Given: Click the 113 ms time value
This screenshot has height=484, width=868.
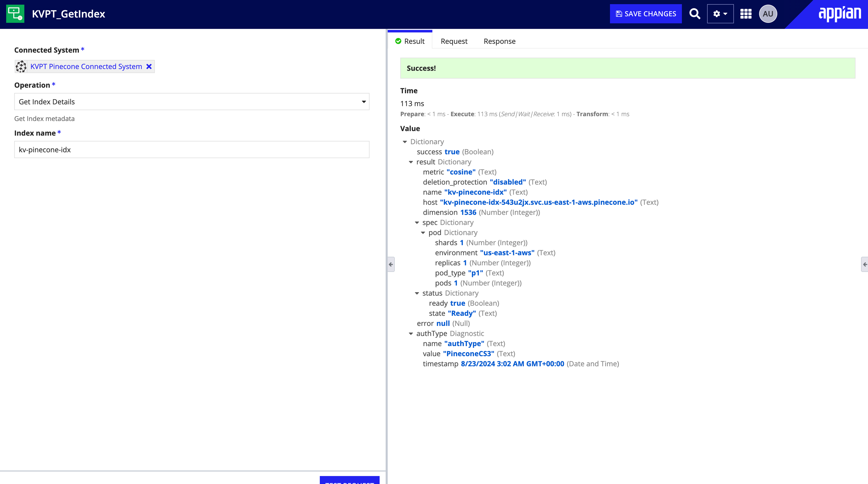Looking at the screenshot, I should (412, 104).
